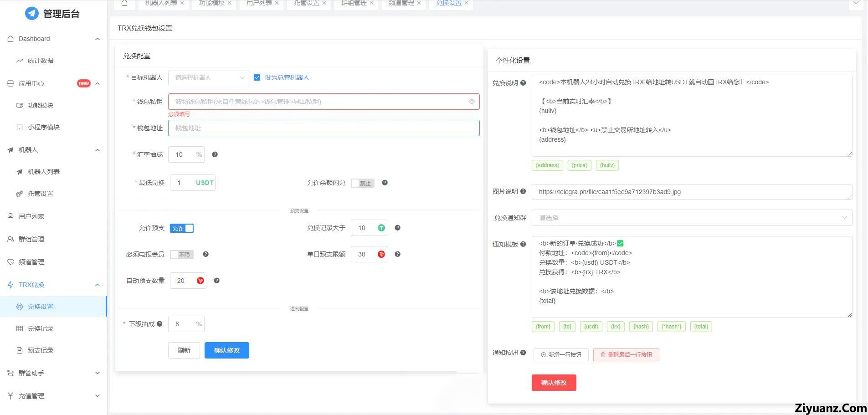Click help icon next to 汇率抽成
The height and width of the screenshot is (415, 868).
pos(215,154)
